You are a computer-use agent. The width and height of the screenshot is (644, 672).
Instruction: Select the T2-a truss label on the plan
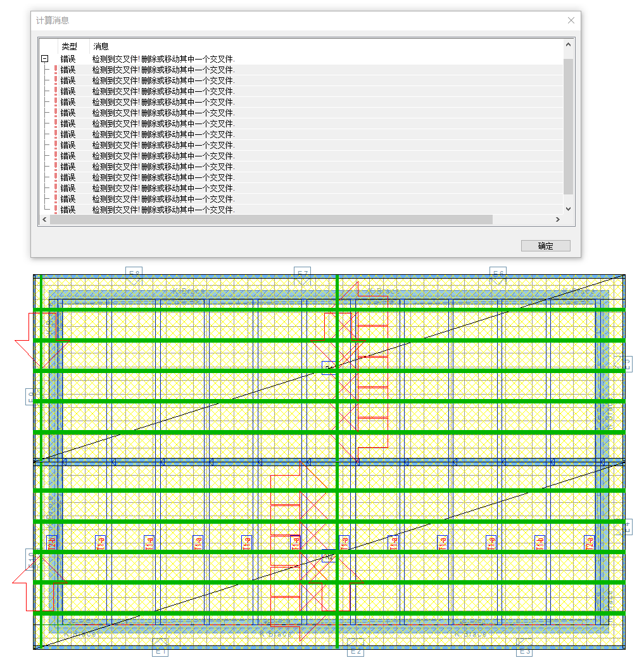590,543
